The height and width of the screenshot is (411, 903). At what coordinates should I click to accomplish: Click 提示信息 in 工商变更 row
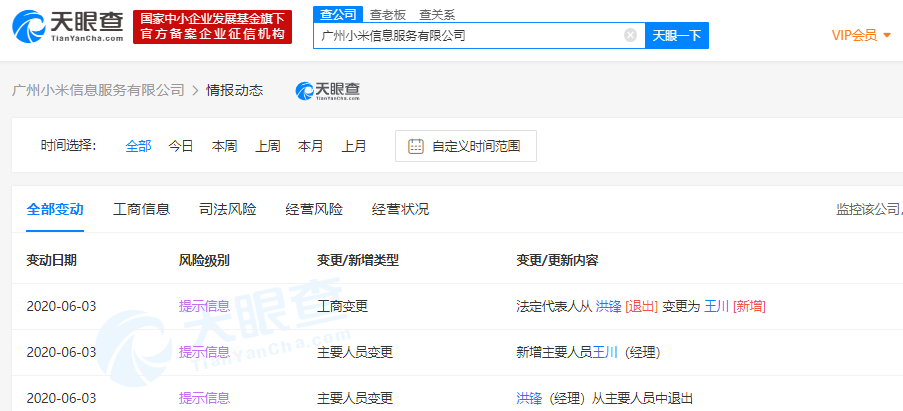204,306
